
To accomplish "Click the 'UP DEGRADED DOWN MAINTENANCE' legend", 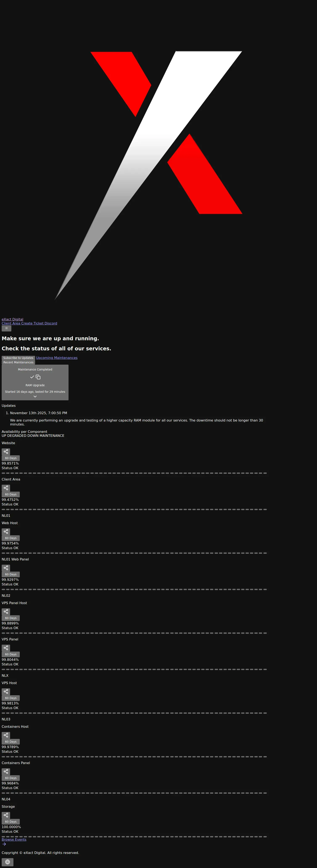I will 33,436.
